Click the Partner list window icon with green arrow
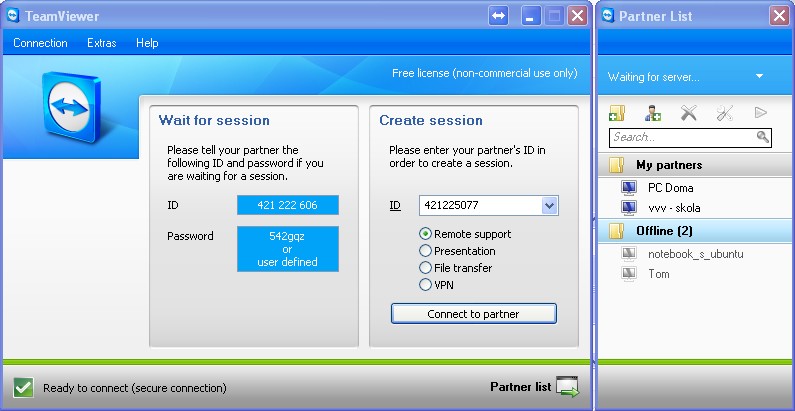Screen dimensions: 795x411 567,387
